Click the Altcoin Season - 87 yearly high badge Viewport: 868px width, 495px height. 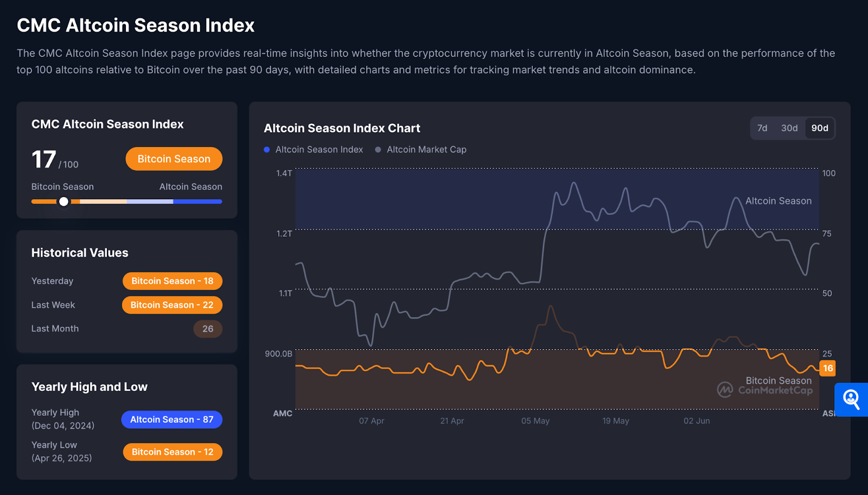[171, 420]
